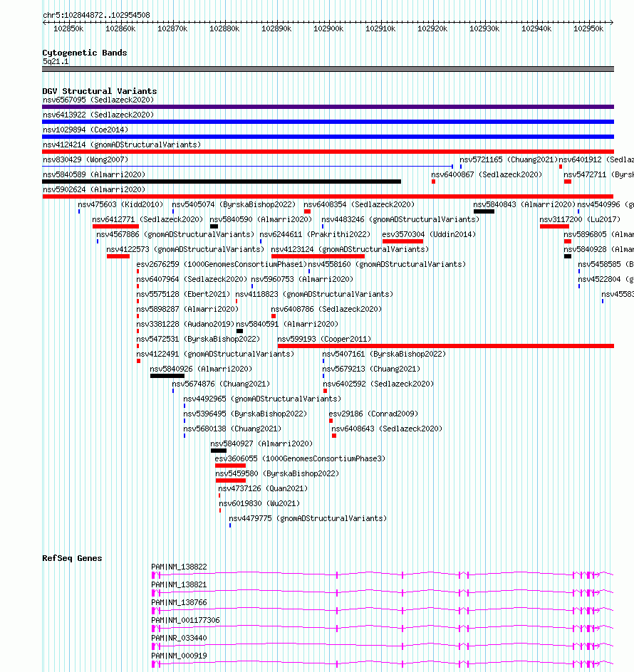Click the nsv5405074 (ByrskaBishop2022) label

[234, 204]
